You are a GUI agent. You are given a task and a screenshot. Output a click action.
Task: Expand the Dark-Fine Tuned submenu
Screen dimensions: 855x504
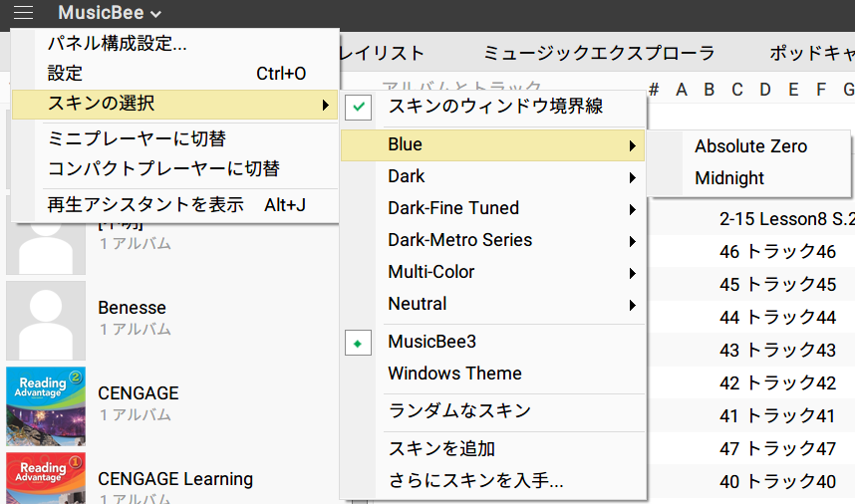click(493, 208)
